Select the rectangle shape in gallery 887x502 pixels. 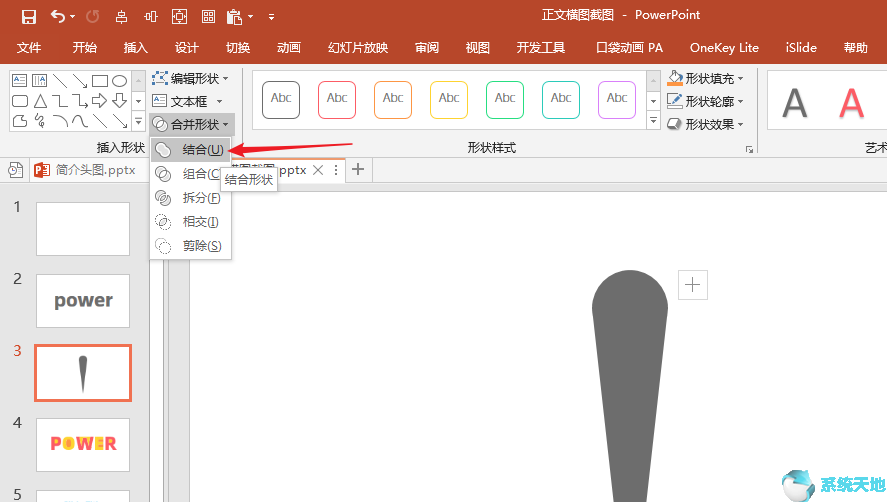coord(100,80)
